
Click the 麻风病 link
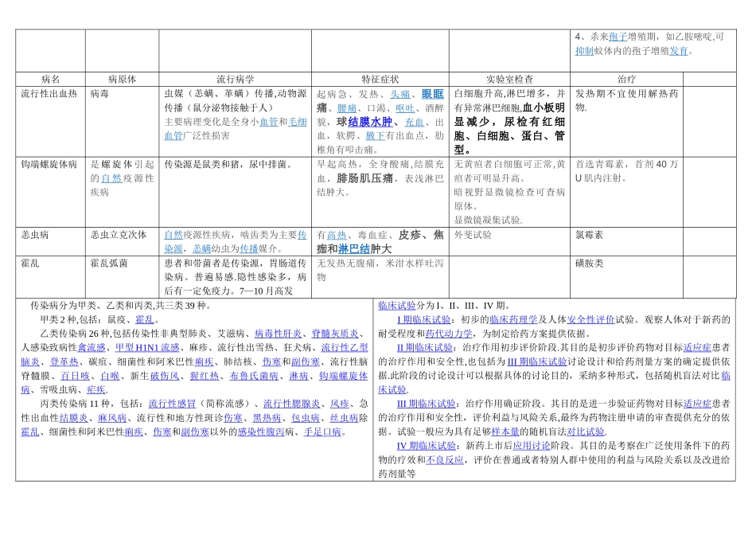point(112,418)
